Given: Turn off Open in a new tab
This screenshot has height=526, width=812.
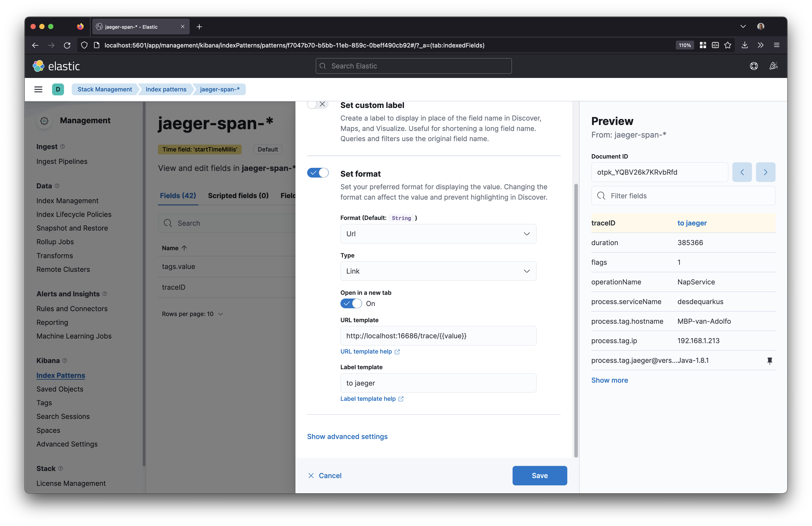Looking at the screenshot, I should (x=351, y=303).
